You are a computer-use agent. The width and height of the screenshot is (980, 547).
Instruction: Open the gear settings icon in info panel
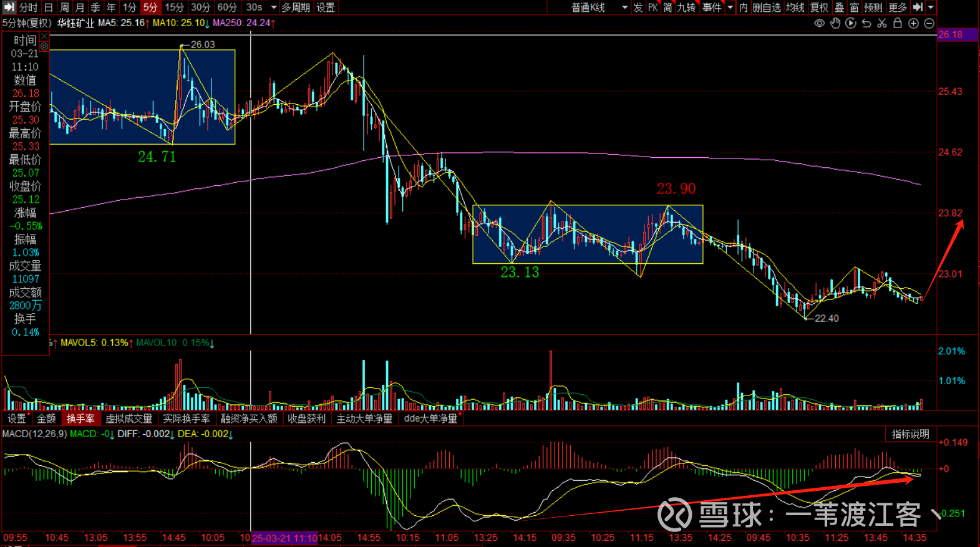(x=44, y=47)
